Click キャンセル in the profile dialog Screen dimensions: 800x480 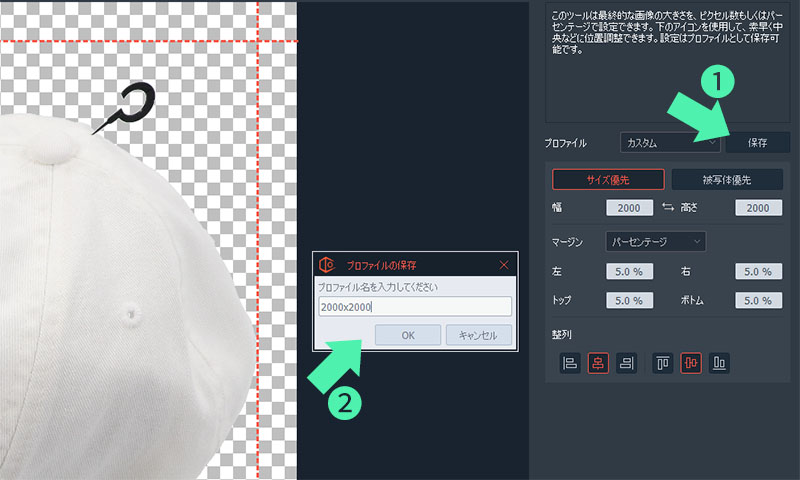478,335
